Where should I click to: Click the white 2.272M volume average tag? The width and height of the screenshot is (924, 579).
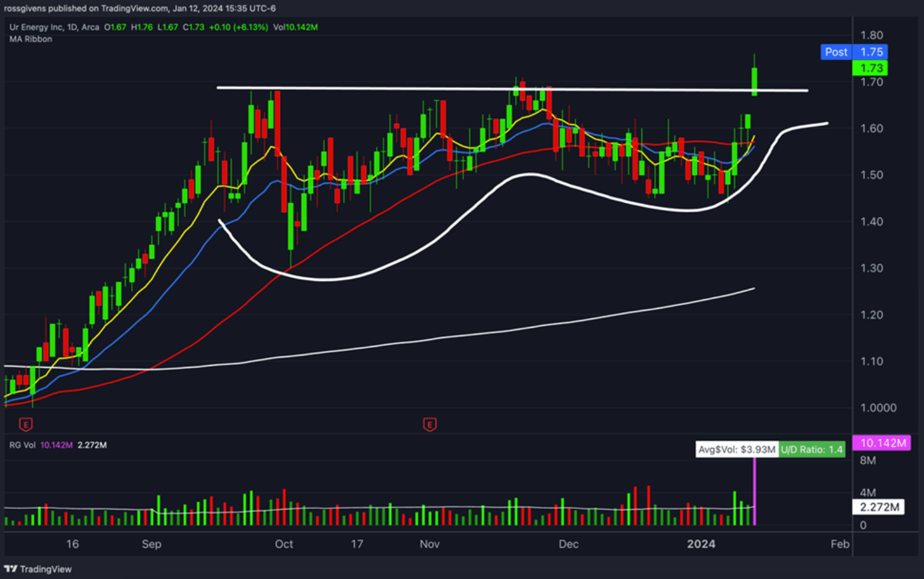(878, 507)
